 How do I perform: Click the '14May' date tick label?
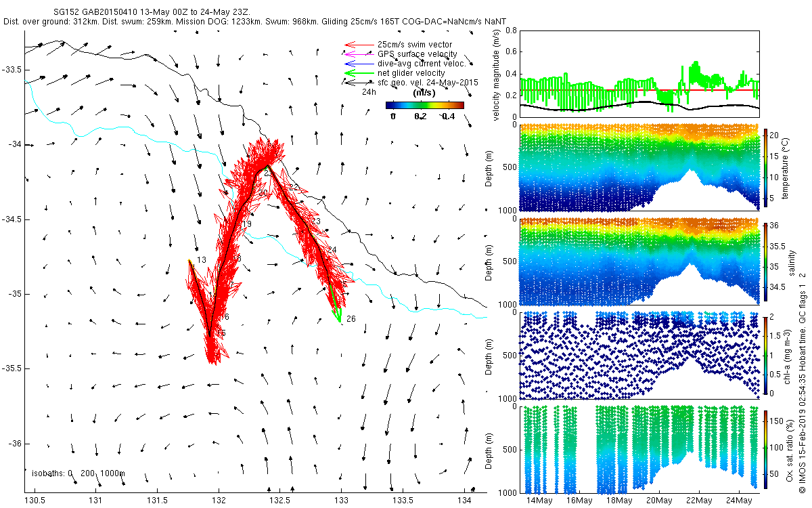[x=539, y=500]
